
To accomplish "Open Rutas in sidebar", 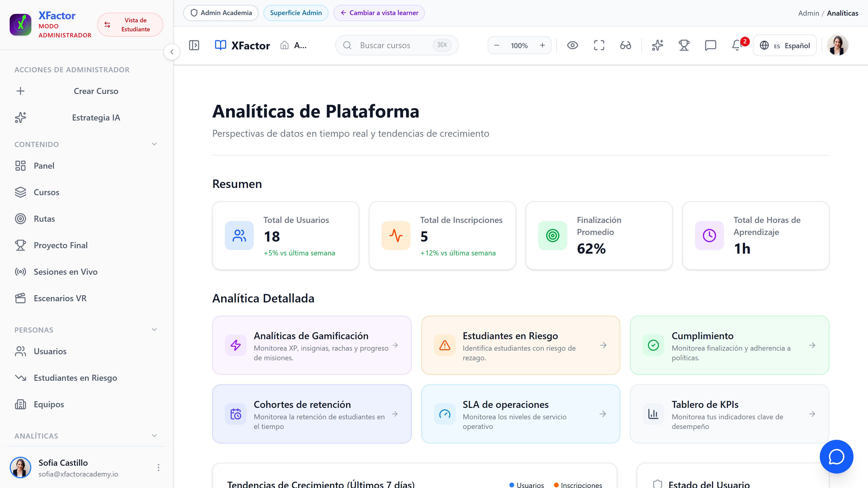I will (86, 219).
